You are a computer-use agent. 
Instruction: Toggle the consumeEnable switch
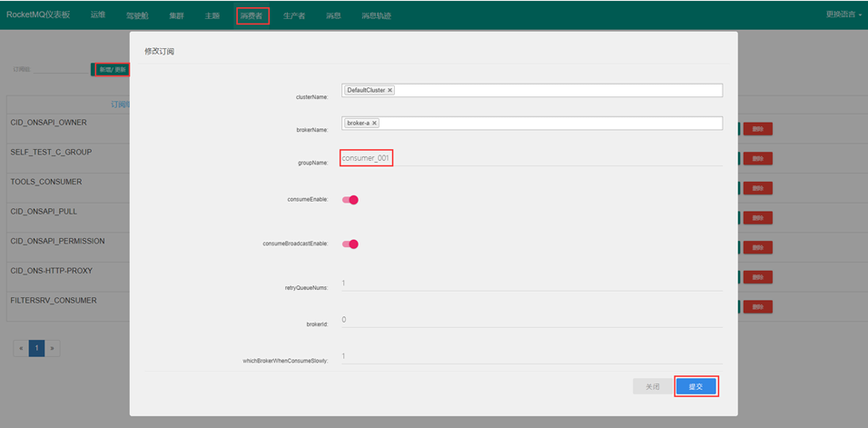tap(350, 200)
